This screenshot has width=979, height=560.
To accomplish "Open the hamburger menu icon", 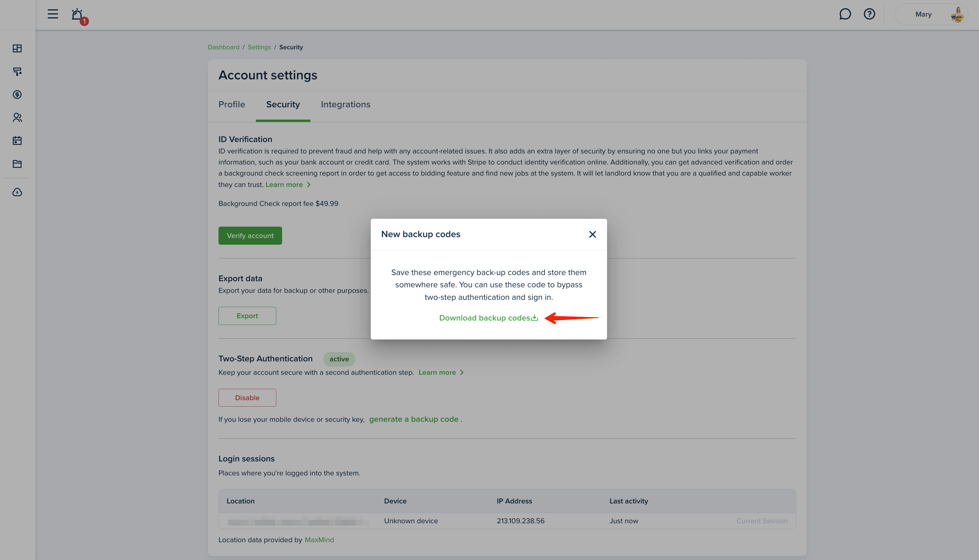I will click(x=53, y=14).
